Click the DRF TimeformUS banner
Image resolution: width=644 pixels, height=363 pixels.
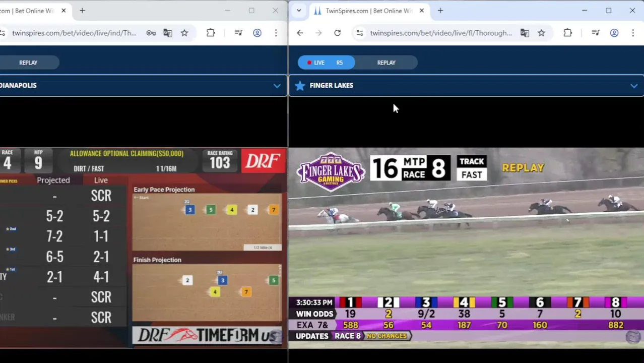pyautogui.click(x=207, y=335)
